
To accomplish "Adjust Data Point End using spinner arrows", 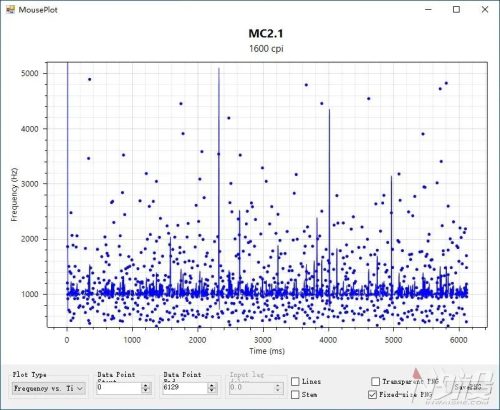I will 212,388.
